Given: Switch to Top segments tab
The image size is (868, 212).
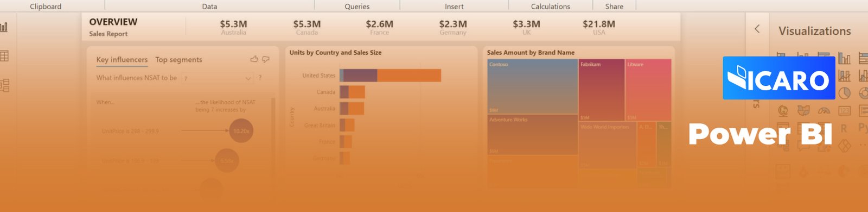Looking at the screenshot, I should click(178, 60).
